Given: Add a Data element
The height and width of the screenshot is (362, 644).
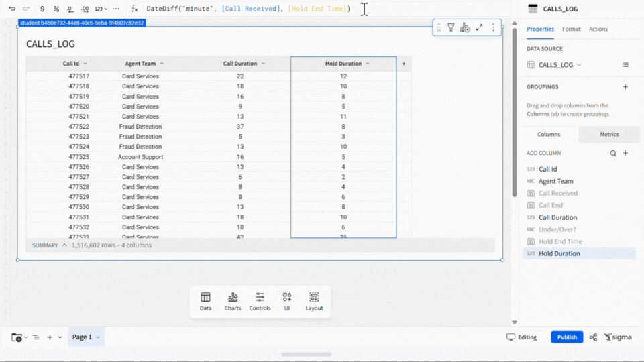Looking at the screenshot, I should pyautogui.click(x=206, y=302).
